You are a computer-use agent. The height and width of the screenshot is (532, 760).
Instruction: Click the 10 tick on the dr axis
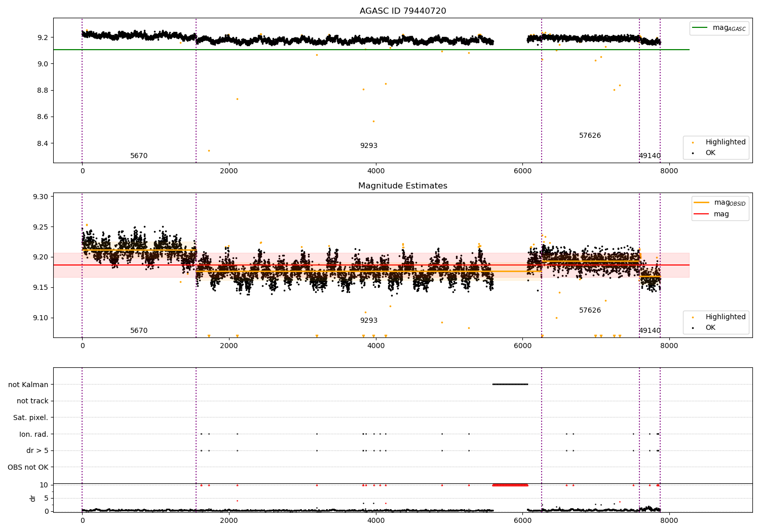pos(44,485)
